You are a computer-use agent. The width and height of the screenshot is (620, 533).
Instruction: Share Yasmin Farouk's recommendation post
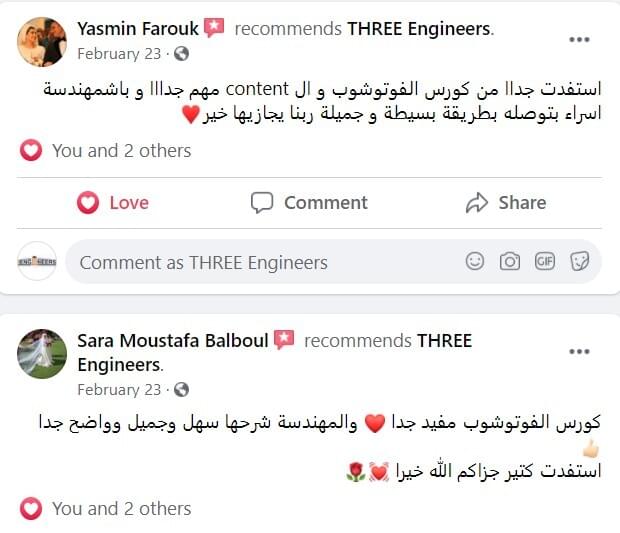tap(506, 203)
